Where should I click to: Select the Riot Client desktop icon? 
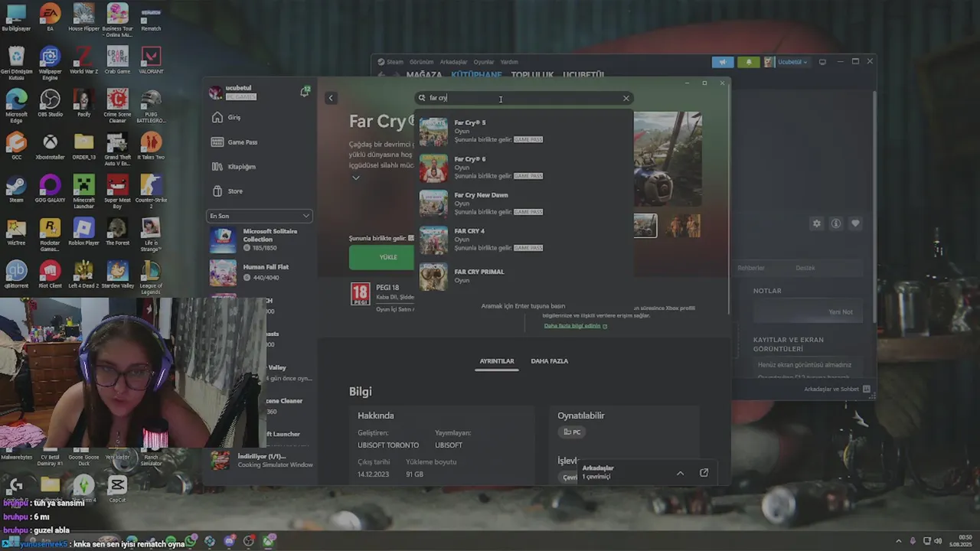click(50, 274)
